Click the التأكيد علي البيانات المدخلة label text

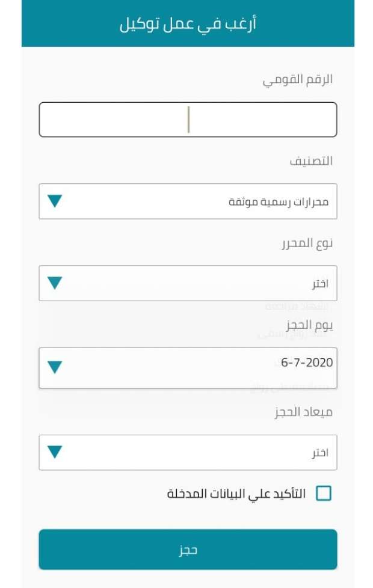point(236,494)
